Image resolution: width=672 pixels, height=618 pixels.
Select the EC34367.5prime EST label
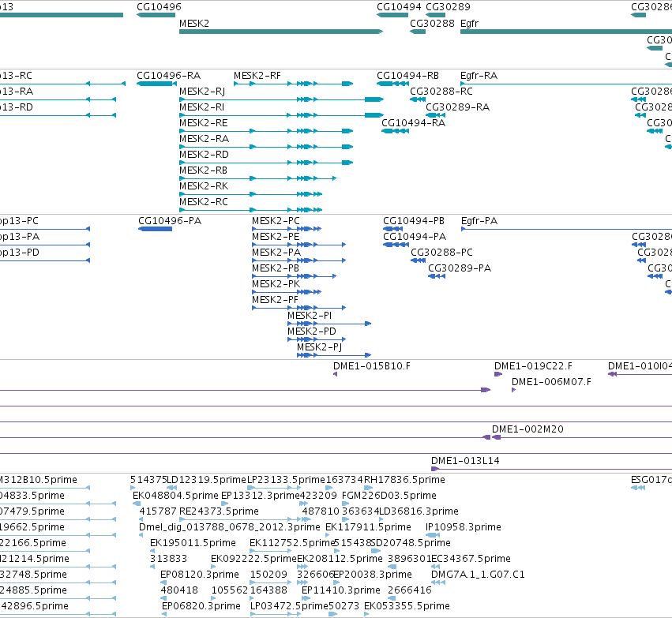coord(471,559)
